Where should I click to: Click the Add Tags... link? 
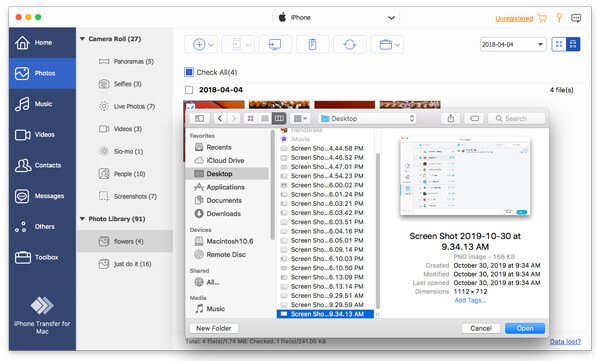[470, 301]
